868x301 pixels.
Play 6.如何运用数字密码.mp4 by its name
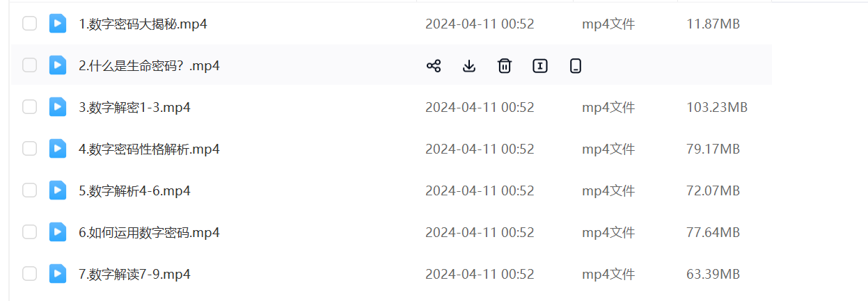click(149, 233)
